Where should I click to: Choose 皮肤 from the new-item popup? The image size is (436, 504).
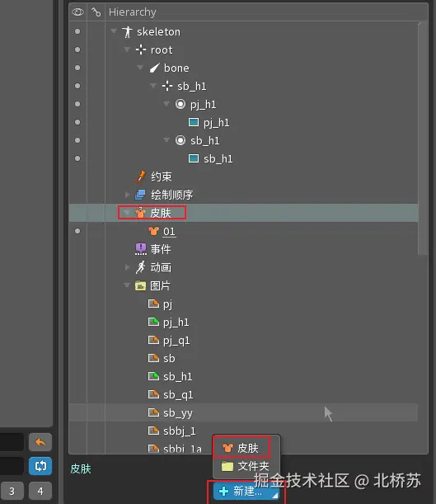[x=241, y=448]
